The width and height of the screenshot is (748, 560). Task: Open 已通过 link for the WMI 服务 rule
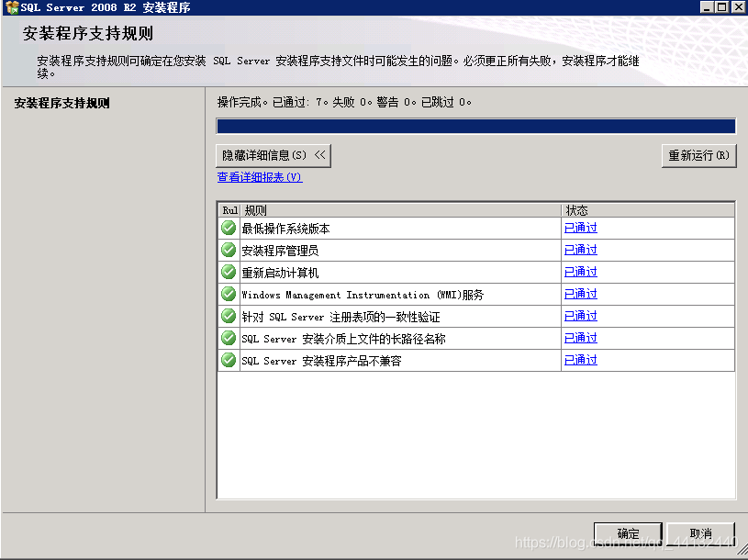(580, 293)
